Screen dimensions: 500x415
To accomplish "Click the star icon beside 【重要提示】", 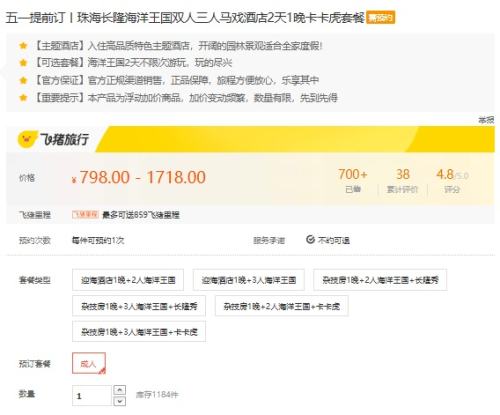I will 23,98.
